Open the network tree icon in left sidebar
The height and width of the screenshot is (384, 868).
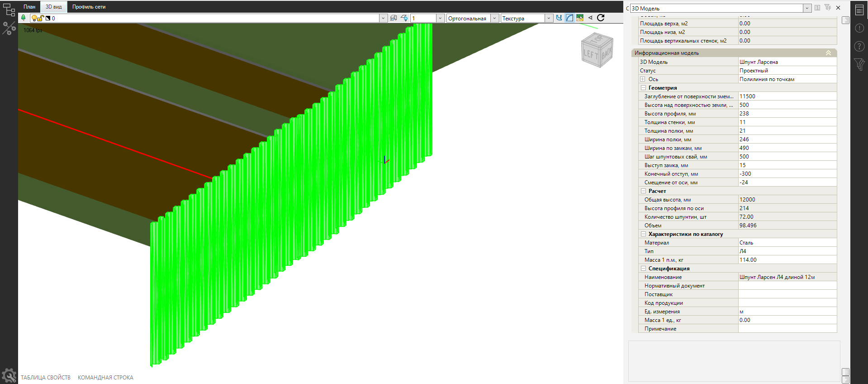[9, 9]
